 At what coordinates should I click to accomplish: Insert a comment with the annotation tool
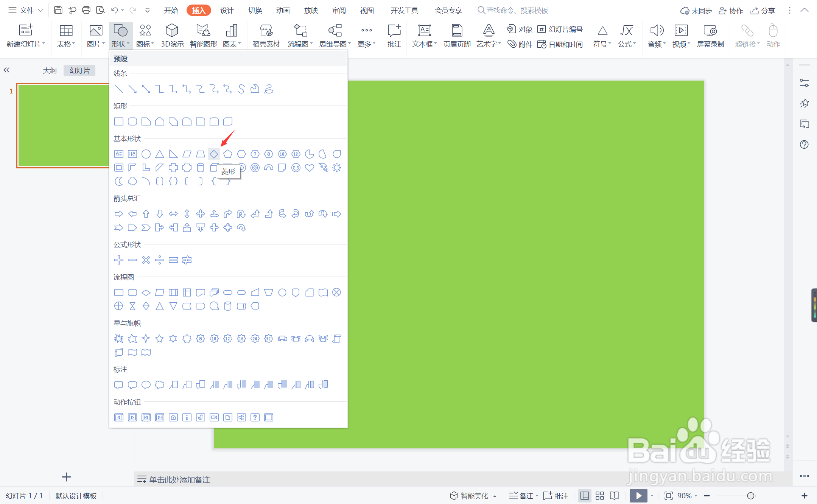[394, 36]
